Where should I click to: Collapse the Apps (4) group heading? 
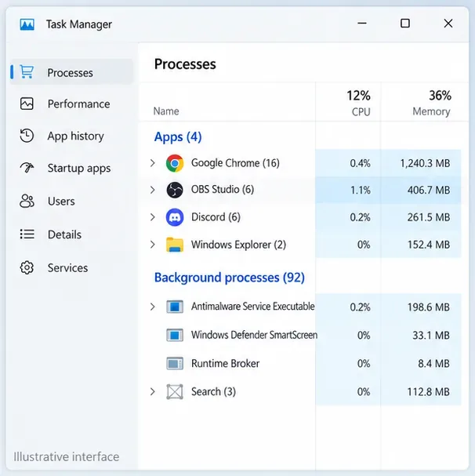[x=178, y=137]
